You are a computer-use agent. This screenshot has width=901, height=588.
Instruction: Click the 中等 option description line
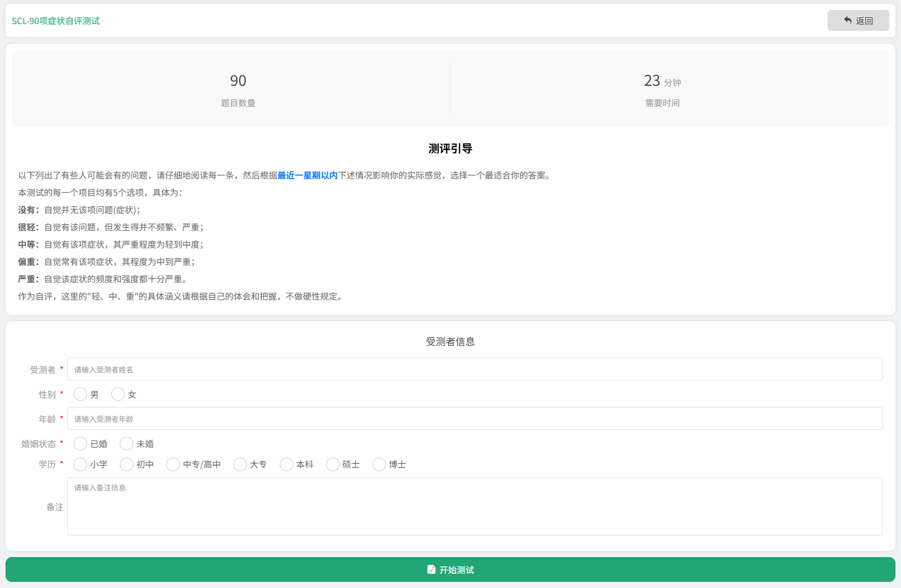(111, 245)
